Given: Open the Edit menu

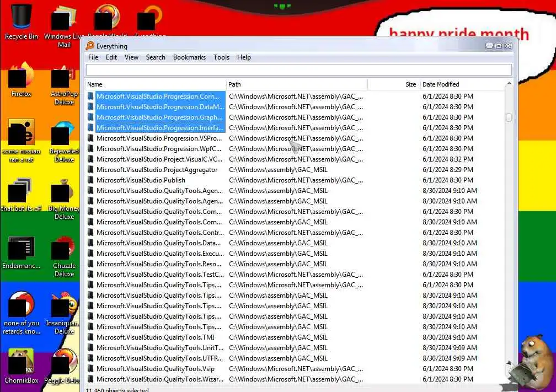Looking at the screenshot, I should click(111, 57).
